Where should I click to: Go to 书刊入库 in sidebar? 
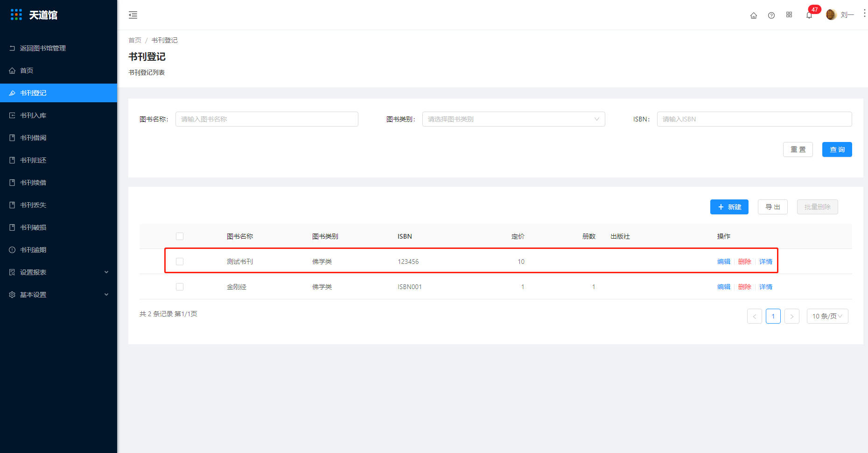tap(33, 115)
